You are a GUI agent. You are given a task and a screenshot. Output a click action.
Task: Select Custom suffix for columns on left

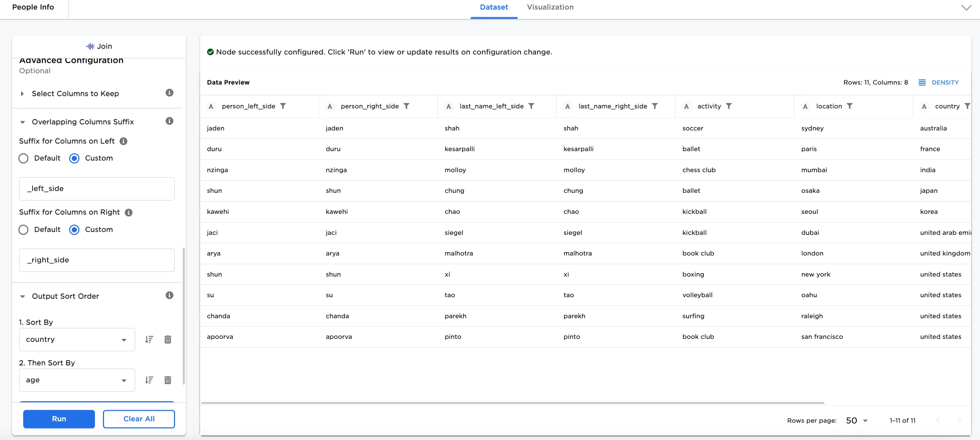(74, 158)
